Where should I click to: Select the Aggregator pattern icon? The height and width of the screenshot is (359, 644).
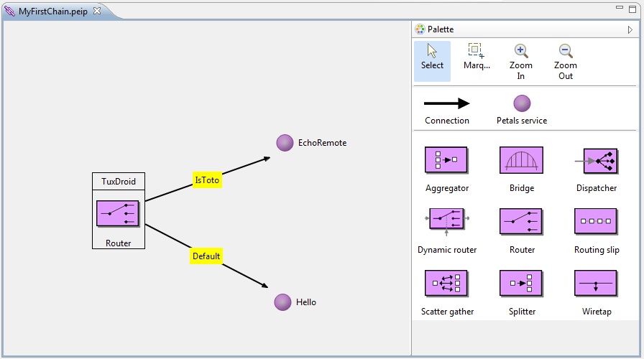coord(446,161)
